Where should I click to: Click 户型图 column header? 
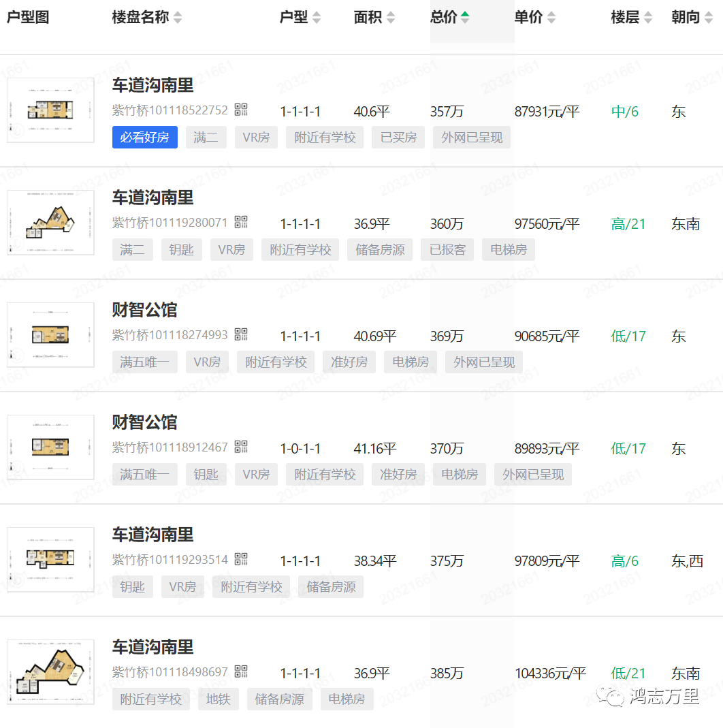(28, 18)
